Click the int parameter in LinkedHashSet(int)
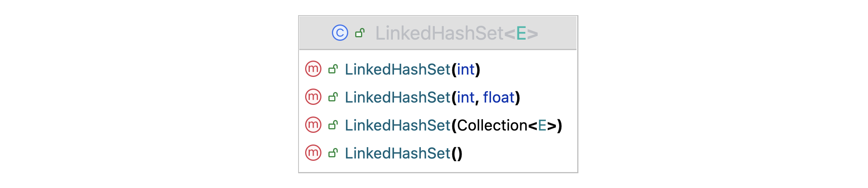Screen dimensions: 868x188 [466, 70]
